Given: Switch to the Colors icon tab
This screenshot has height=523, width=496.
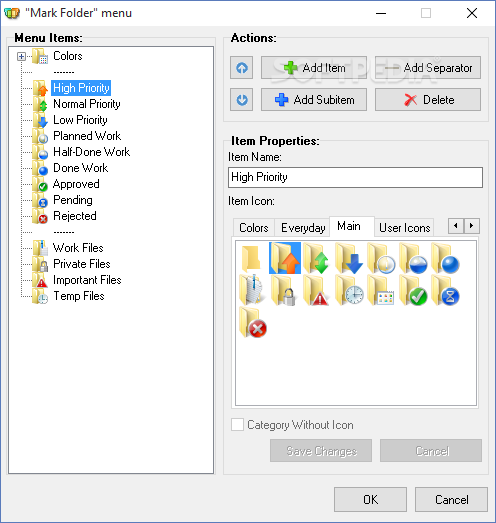Looking at the screenshot, I should (254, 228).
